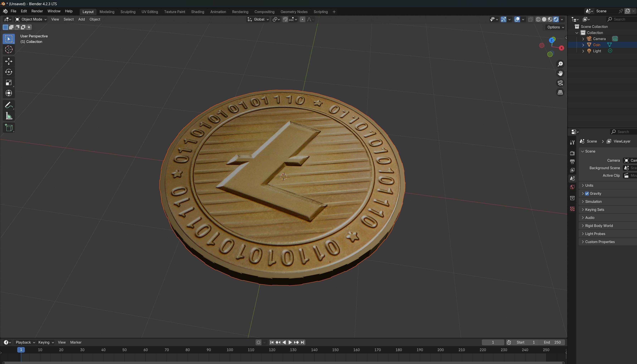Select the Measure ruler tool
Viewport: 637px width, 364px height.
tap(9, 116)
